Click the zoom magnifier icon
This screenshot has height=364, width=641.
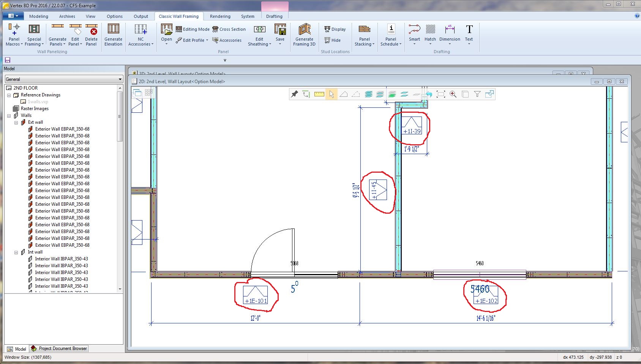453,94
